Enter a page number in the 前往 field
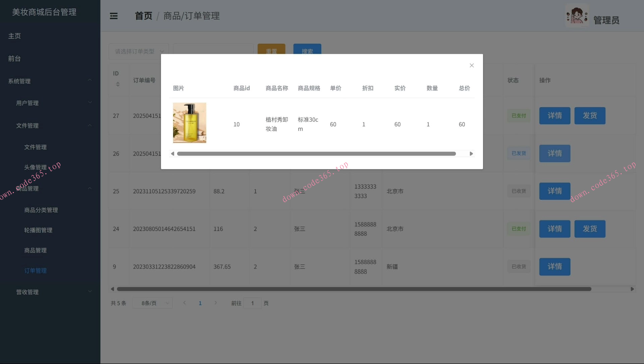Viewport: 644px width, 364px height. click(x=252, y=303)
